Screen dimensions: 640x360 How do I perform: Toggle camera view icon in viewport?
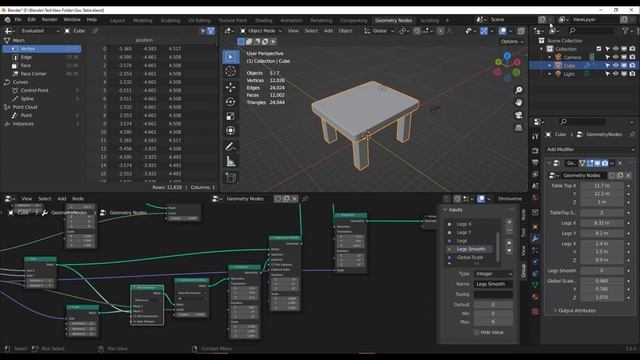[x=518, y=115]
